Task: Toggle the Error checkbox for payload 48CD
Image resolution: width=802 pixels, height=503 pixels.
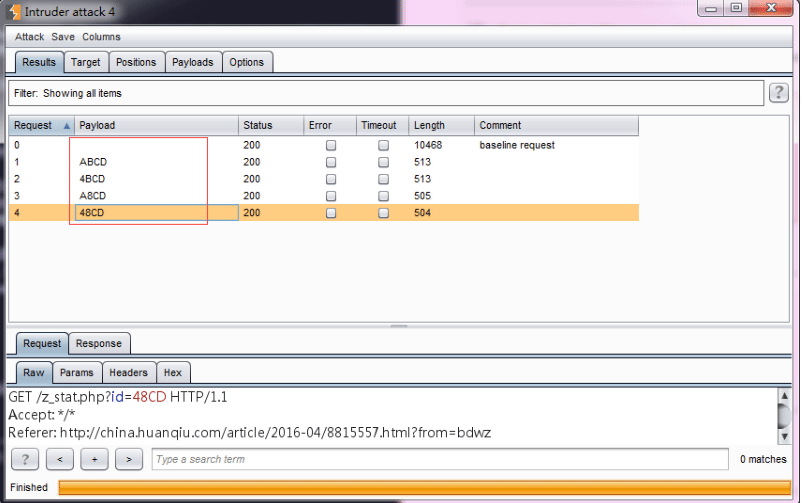Action: point(331,213)
